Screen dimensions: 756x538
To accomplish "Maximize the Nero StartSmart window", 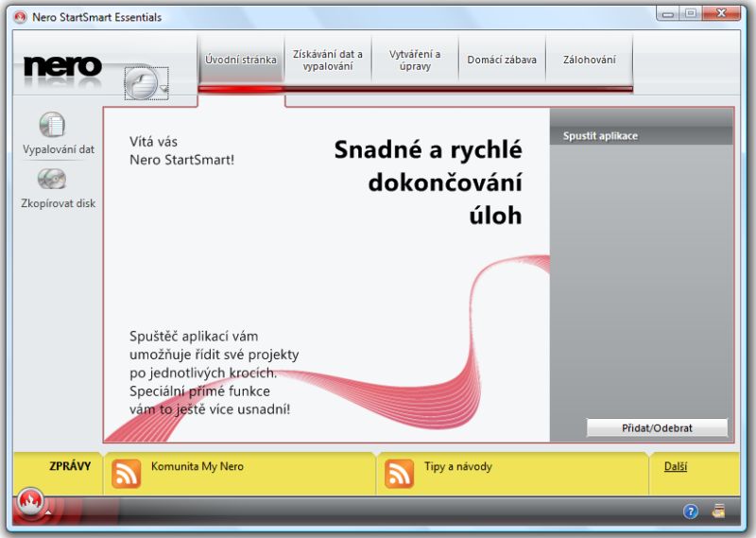I will pos(691,13).
